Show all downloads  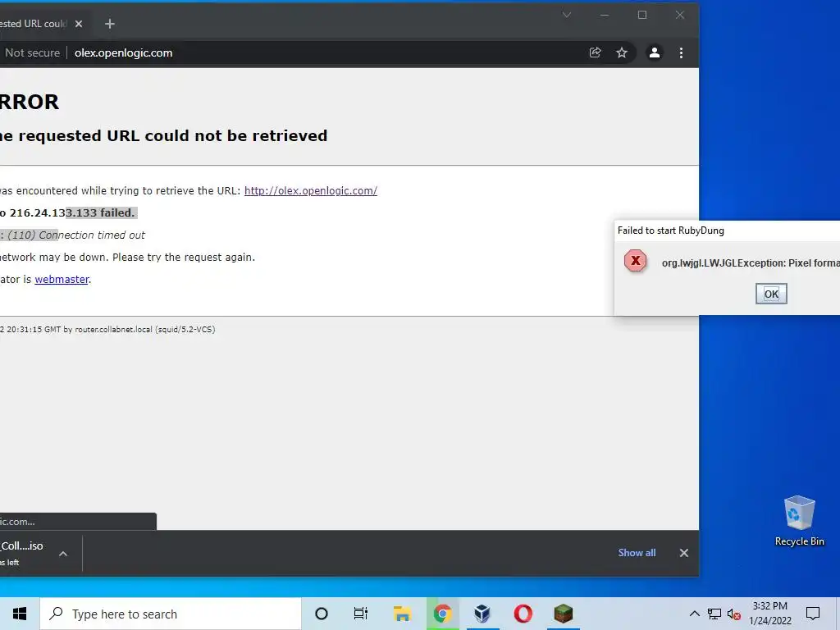coord(637,553)
